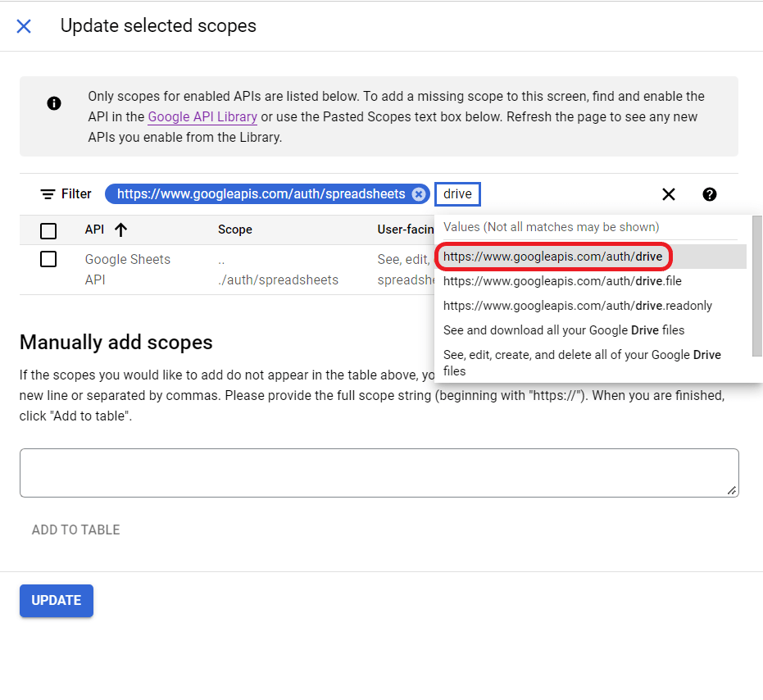
Task: Open the Google API Library link
Action: pos(202,116)
